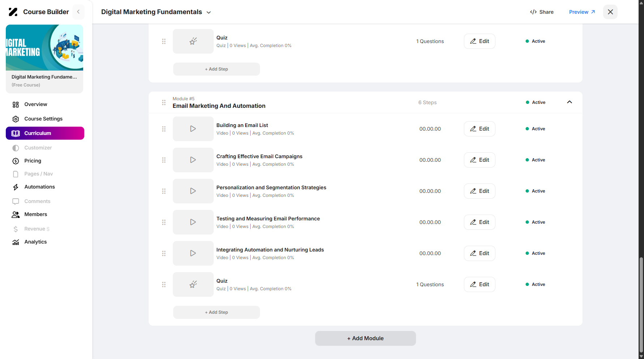Click drag handle for Building an Email List
Screen dimensions: 644x359
164,129
